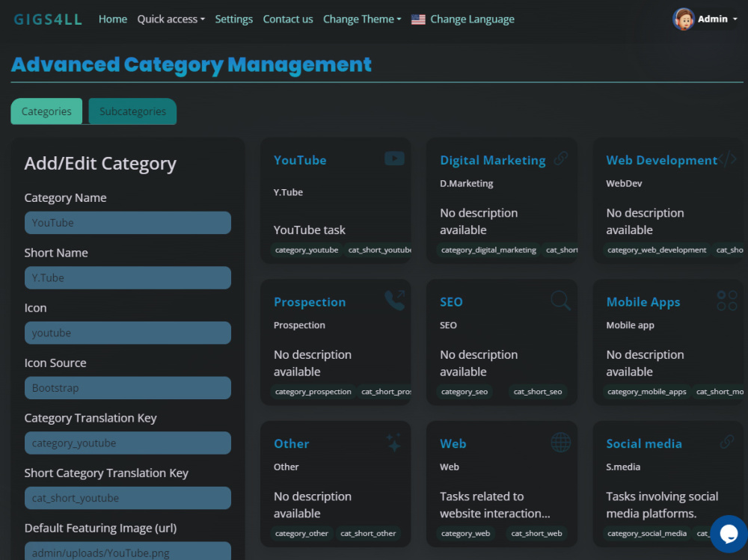This screenshot has height=560, width=748.
Task: Click the cat_short_other tag
Action: click(368, 533)
